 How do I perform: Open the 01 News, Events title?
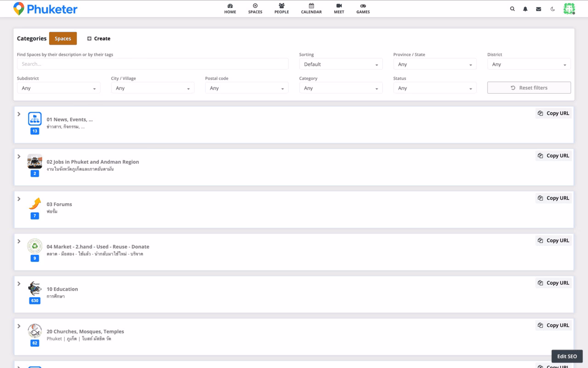70,120
